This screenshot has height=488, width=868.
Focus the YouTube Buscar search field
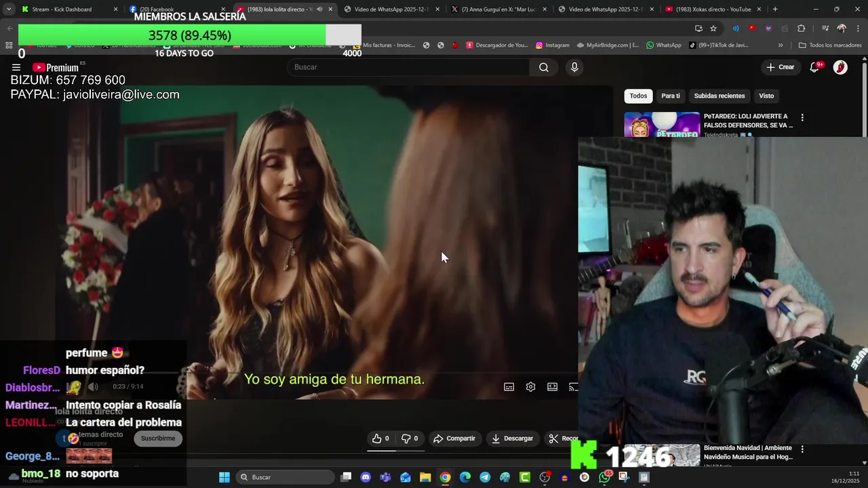pos(409,67)
